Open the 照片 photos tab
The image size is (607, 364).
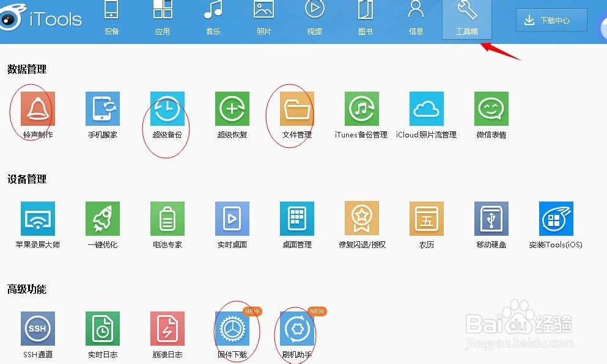(263, 18)
